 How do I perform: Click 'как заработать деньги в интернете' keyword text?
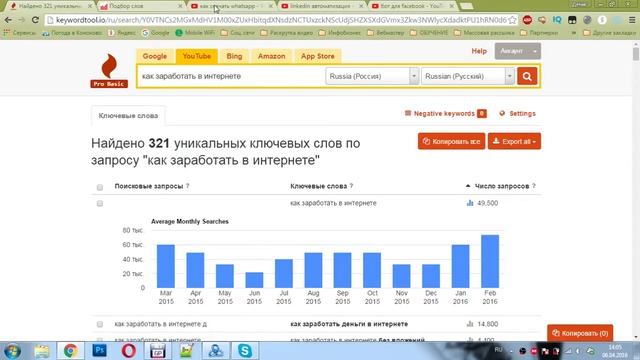click(349, 324)
